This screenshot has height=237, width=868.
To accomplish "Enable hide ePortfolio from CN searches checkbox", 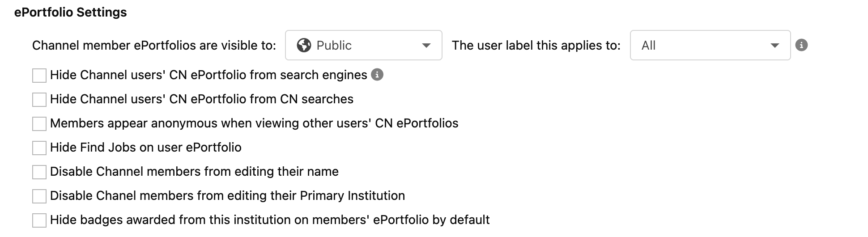I will click(x=39, y=100).
